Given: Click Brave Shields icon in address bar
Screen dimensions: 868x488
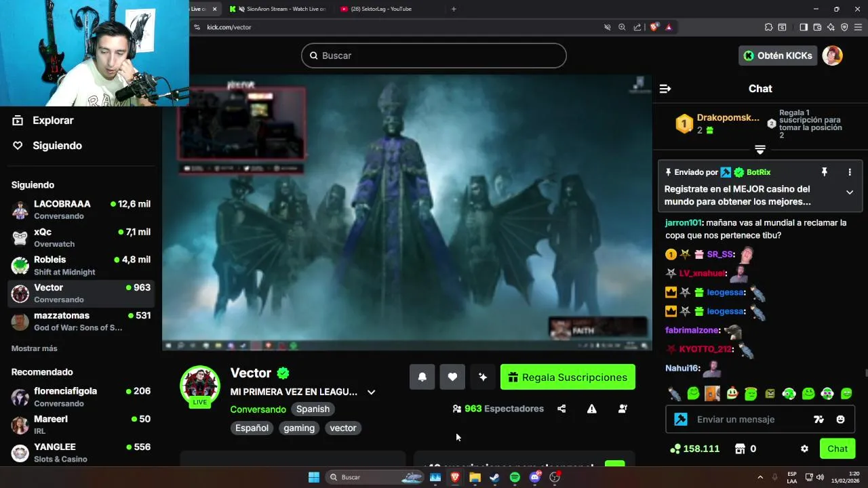Looking at the screenshot, I should click(x=654, y=27).
